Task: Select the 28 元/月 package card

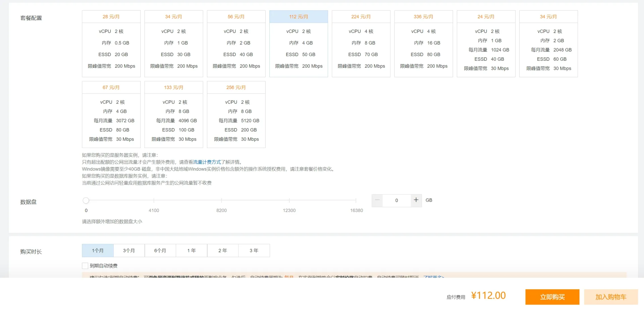Action: (x=111, y=44)
